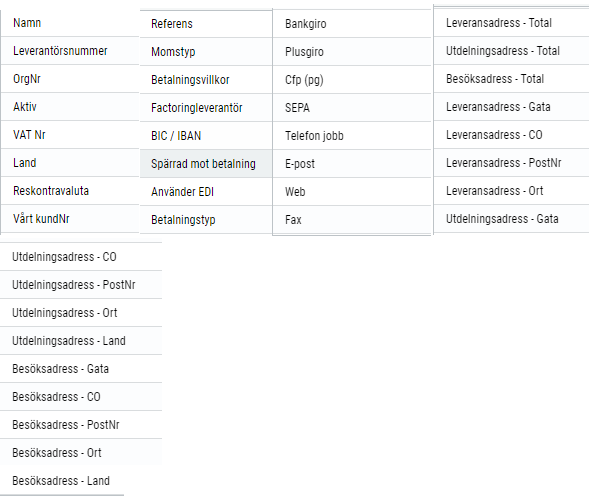Screen dimensions: 589x496
Task: Click the SEPA list item
Action: click(352, 108)
